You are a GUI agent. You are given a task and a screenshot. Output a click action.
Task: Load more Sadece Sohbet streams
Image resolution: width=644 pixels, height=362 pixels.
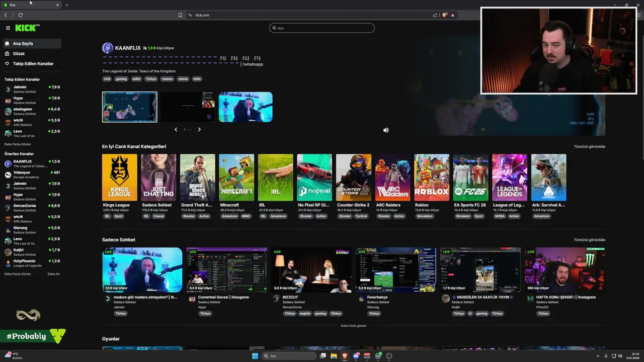coord(353,326)
